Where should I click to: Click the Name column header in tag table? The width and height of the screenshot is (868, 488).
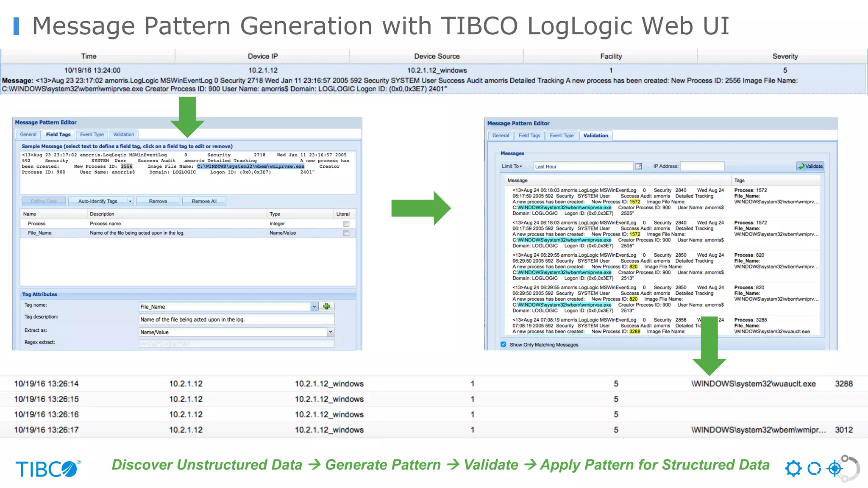(x=53, y=214)
